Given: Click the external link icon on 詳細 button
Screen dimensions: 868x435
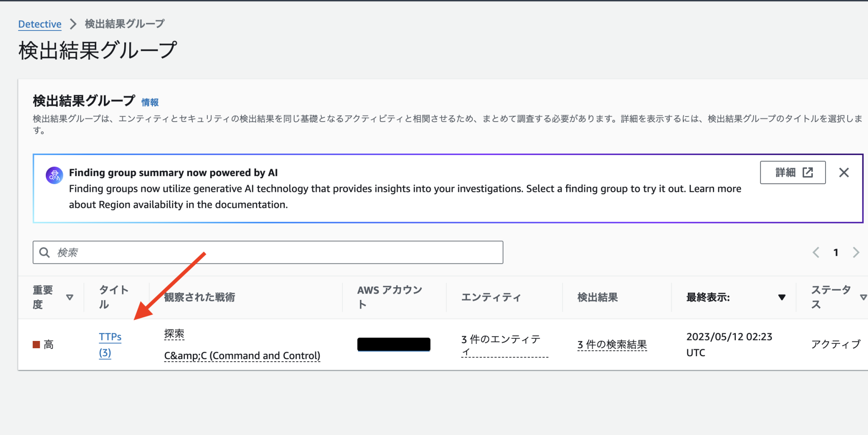Looking at the screenshot, I should click(x=807, y=172).
